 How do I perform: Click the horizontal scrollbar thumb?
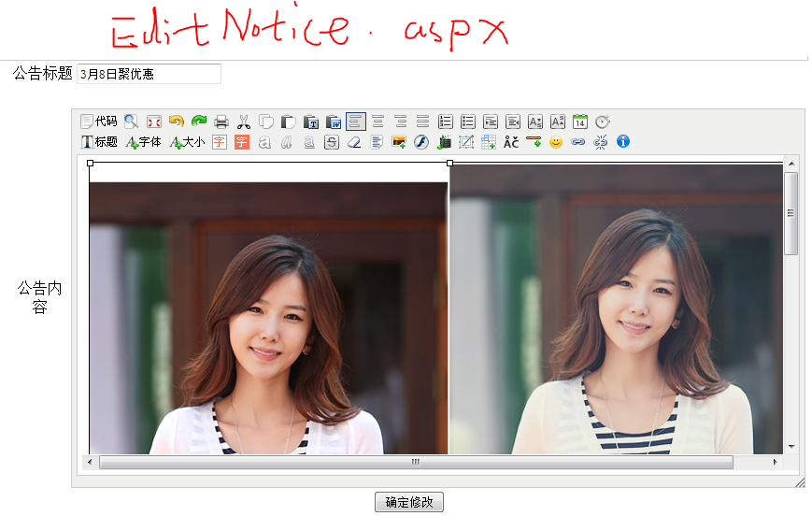(x=416, y=462)
